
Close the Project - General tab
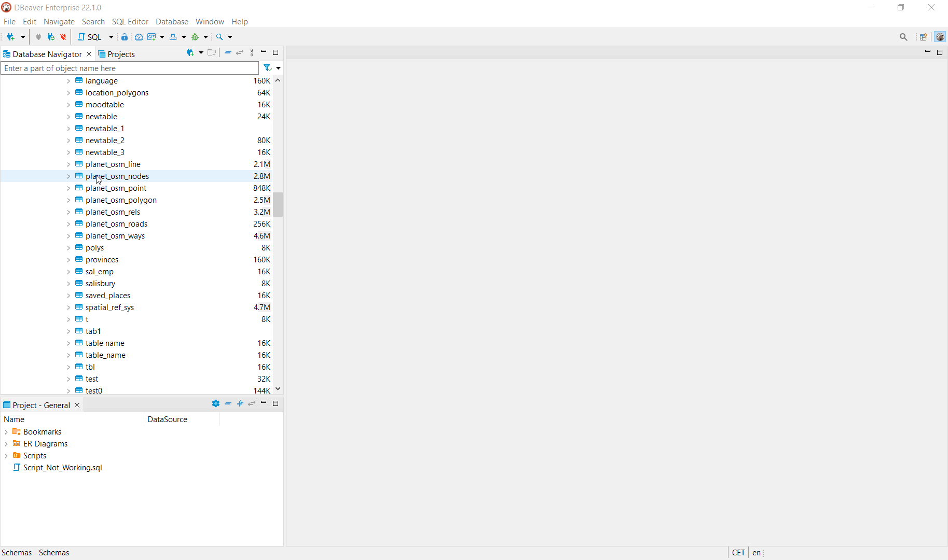coord(77,405)
